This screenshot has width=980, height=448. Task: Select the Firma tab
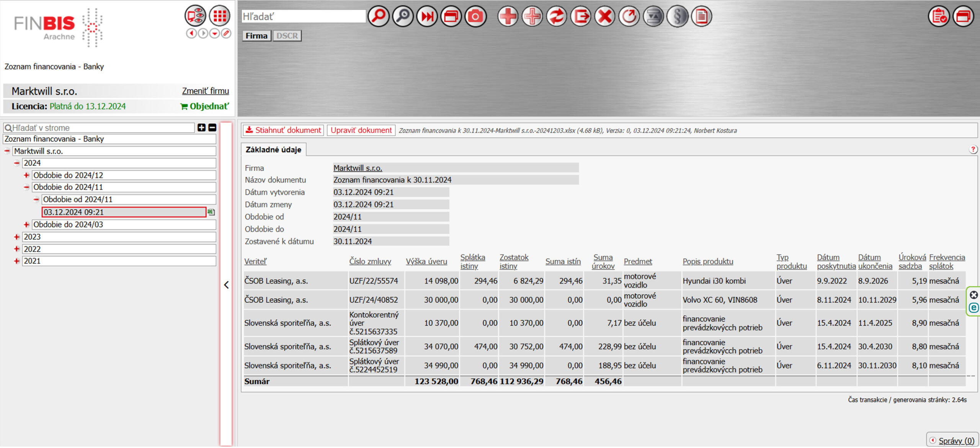tap(256, 36)
